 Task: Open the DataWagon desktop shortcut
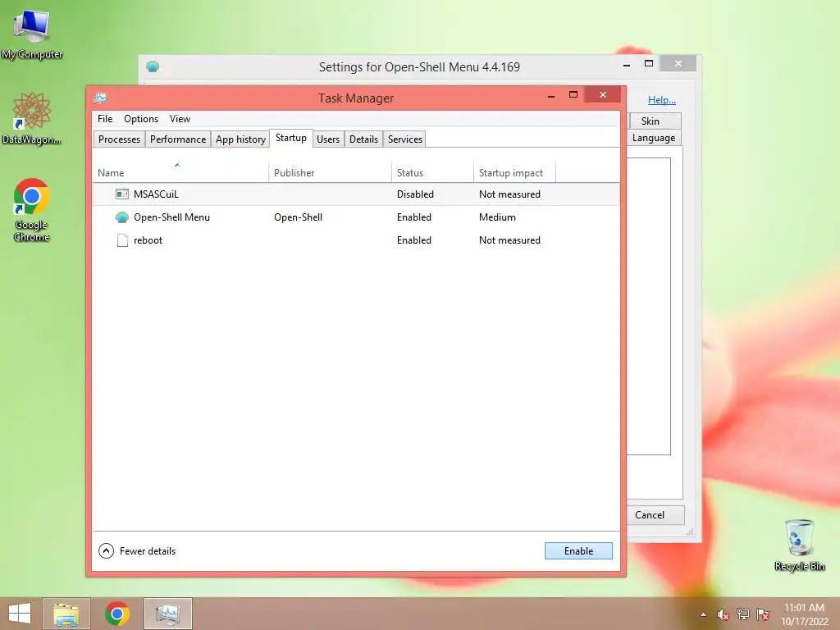click(32, 118)
